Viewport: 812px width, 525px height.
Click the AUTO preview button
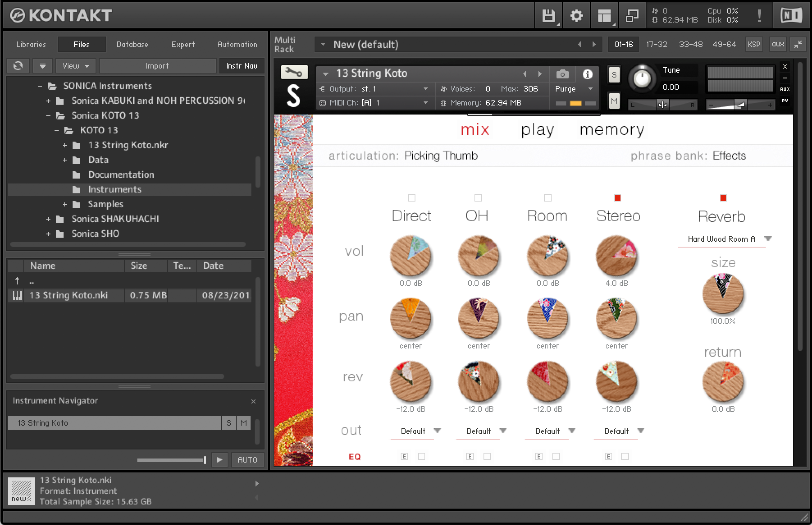247,460
